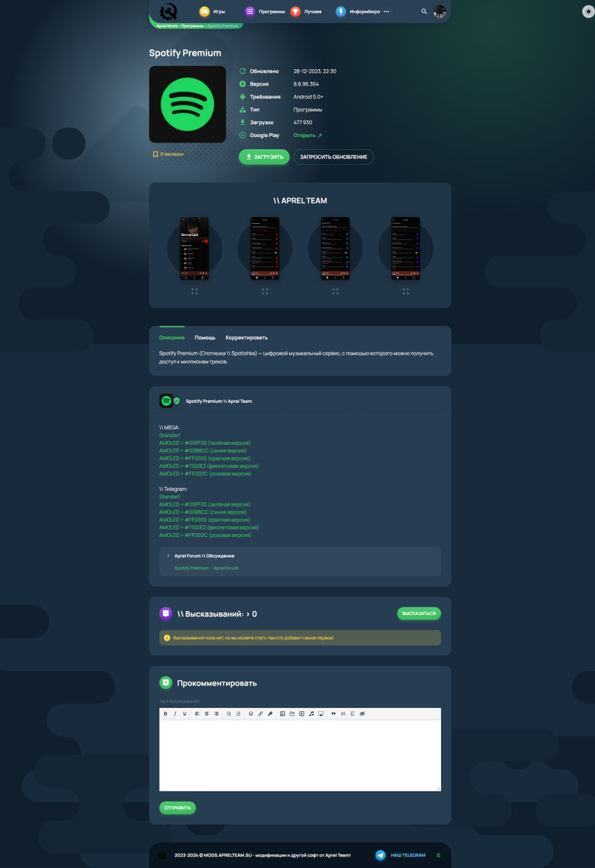The image size is (595, 868).
Task: Click Telegram AMOLED #0088CC blue version link
Action: [203, 512]
